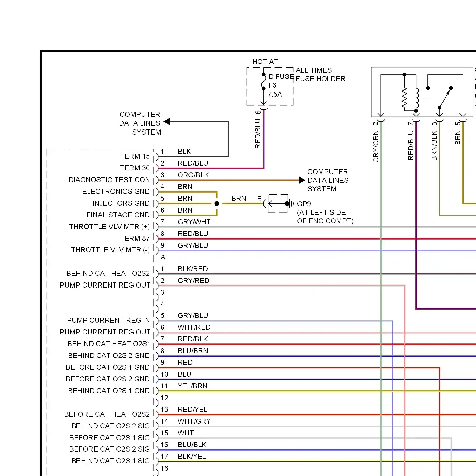Click arrowhead pointing to upper COMPUTER DATA LINES
The width and height of the screenshot is (476, 476).
[167, 122]
